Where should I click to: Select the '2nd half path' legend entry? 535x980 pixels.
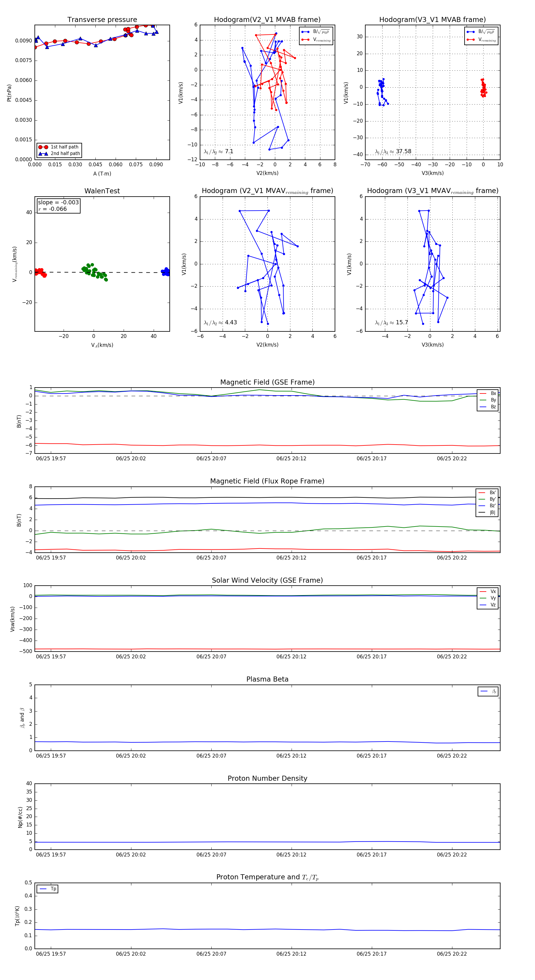pos(59,154)
